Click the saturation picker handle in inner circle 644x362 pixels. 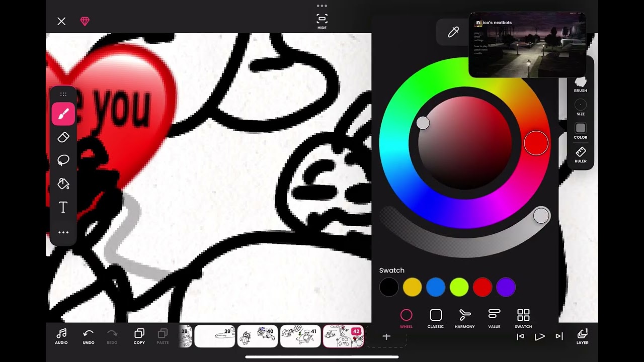pyautogui.click(x=423, y=123)
